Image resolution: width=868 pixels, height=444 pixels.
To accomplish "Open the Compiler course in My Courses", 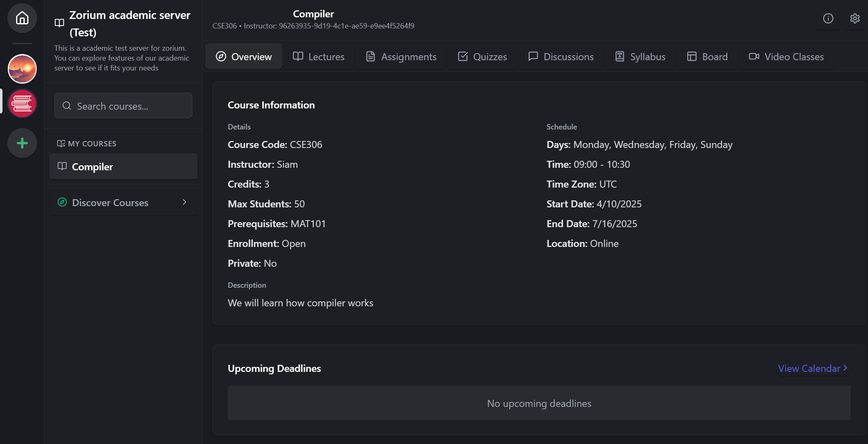I will (123, 167).
